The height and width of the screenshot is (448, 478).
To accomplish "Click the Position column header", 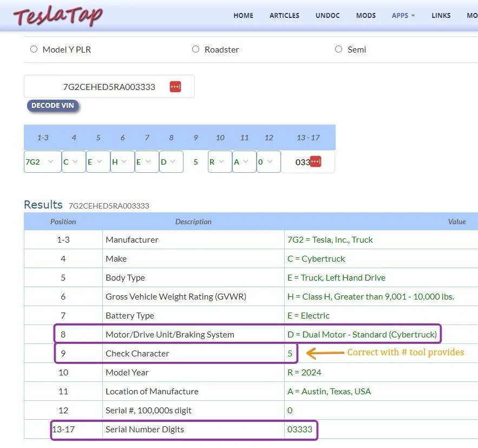I will [63, 222].
